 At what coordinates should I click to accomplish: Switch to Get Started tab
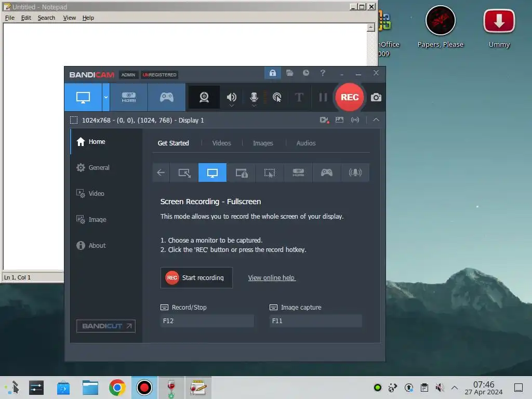[x=173, y=143]
